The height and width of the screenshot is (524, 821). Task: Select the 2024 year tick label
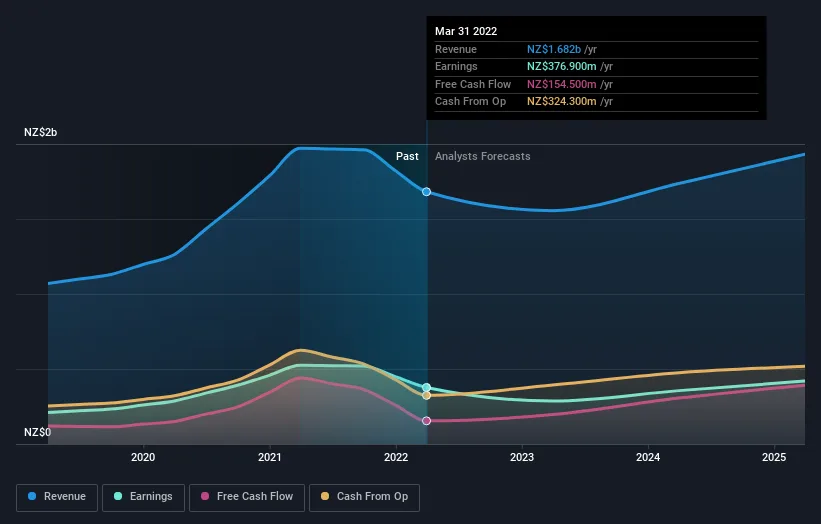pyautogui.click(x=648, y=458)
